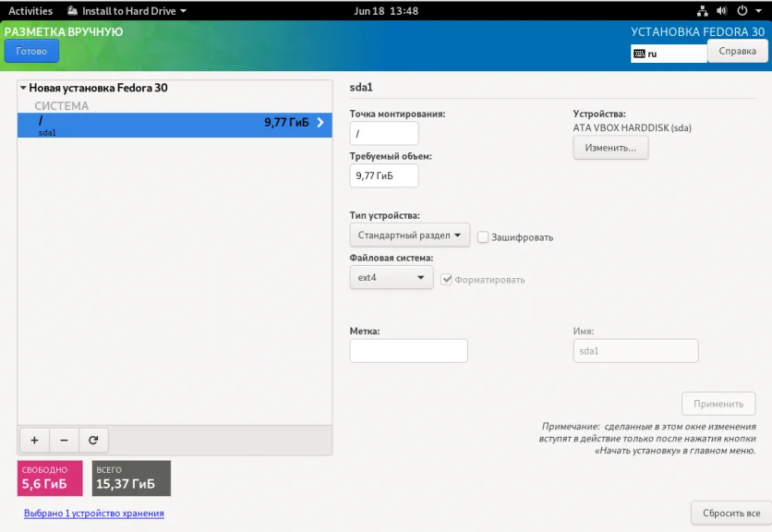Open the Install to Hard Drive menu
772x532 pixels.
pyautogui.click(x=127, y=11)
